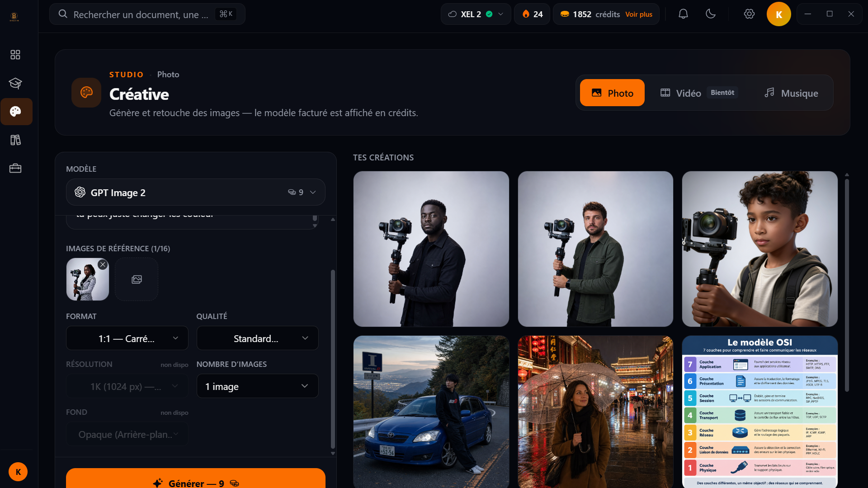Click the creations gallery scrollbar
This screenshot has width=868, height=488.
pos(847,285)
